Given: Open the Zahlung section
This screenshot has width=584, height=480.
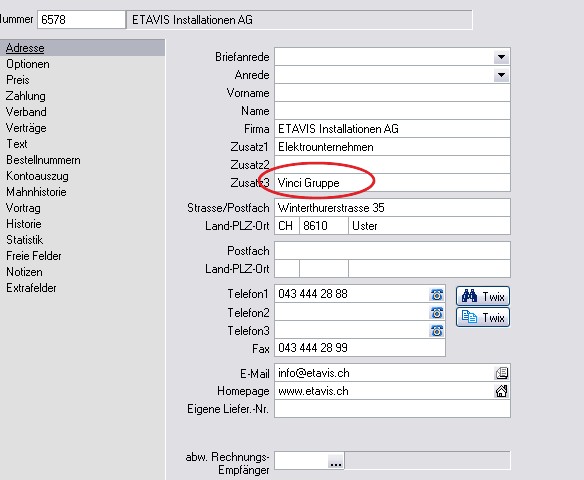Looking at the screenshot, I should click(x=26, y=96).
